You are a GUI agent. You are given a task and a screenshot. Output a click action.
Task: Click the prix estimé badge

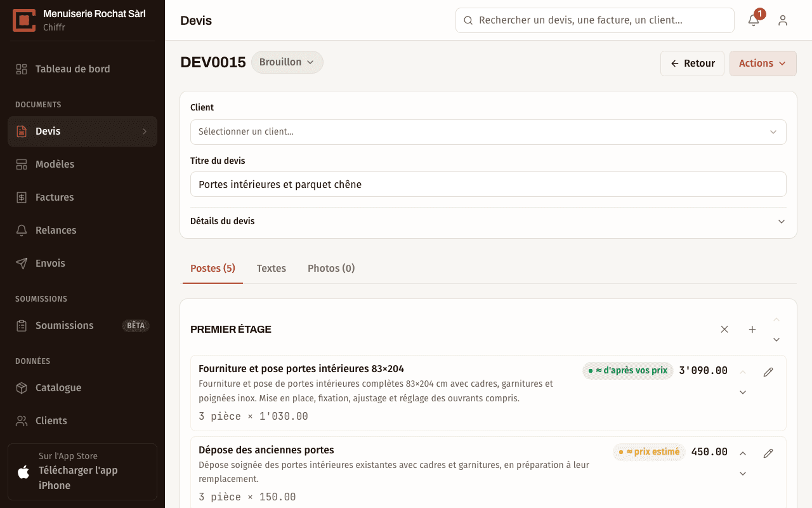click(x=649, y=451)
